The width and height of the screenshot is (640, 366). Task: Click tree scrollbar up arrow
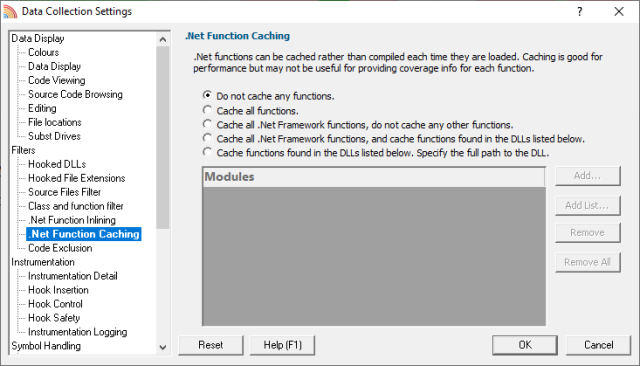(x=163, y=39)
